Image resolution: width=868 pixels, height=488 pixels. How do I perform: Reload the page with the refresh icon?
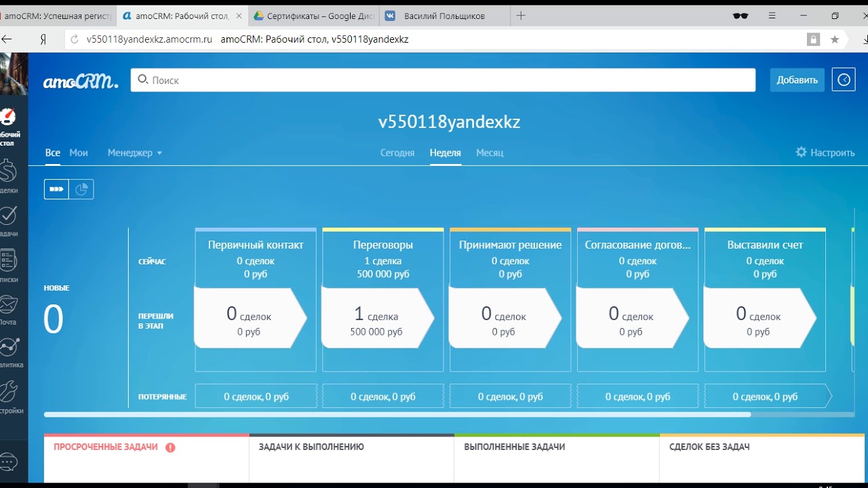75,39
